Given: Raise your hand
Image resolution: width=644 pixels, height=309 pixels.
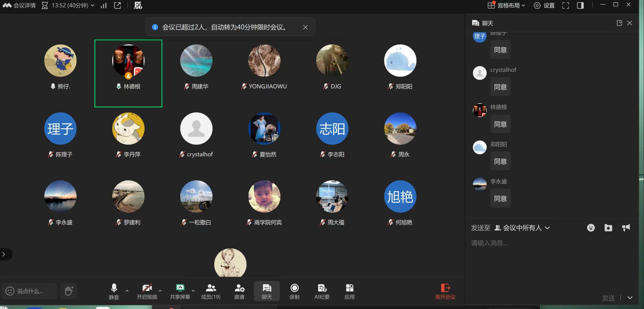Looking at the screenshot, I should coord(68,291).
